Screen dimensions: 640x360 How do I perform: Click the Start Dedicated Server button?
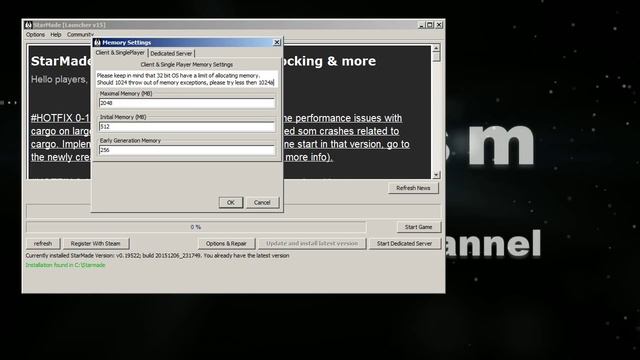[404, 244]
